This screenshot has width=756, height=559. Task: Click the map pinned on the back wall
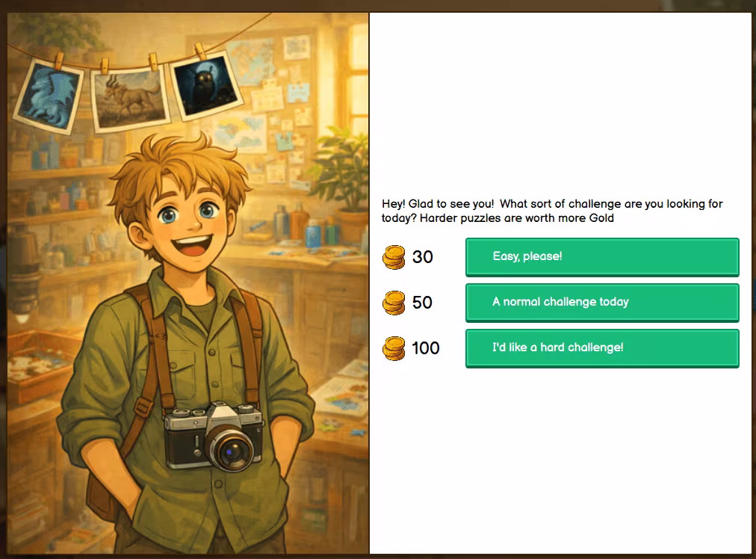point(251,61)
